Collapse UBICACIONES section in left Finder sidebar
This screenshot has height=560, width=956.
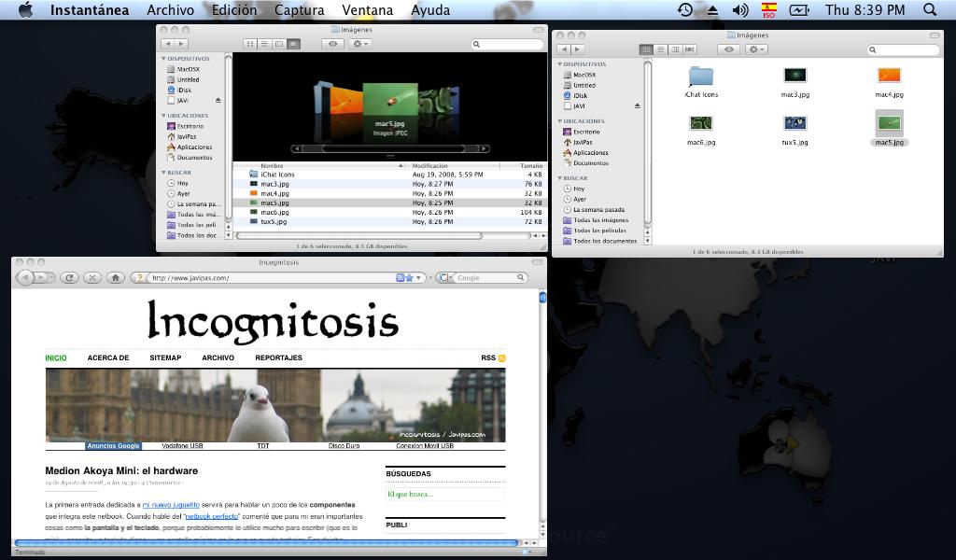click(163, 115)
